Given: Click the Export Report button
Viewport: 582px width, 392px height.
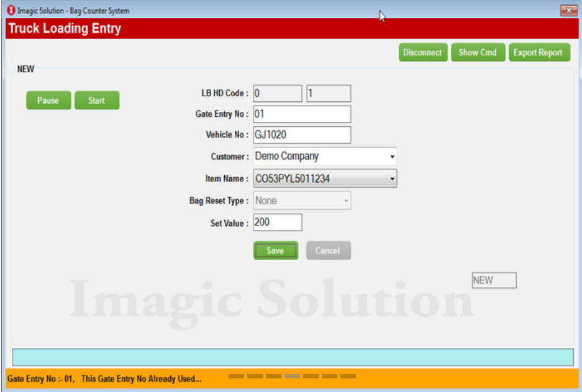Looking at the screenshot, I should tap(537, 53).
